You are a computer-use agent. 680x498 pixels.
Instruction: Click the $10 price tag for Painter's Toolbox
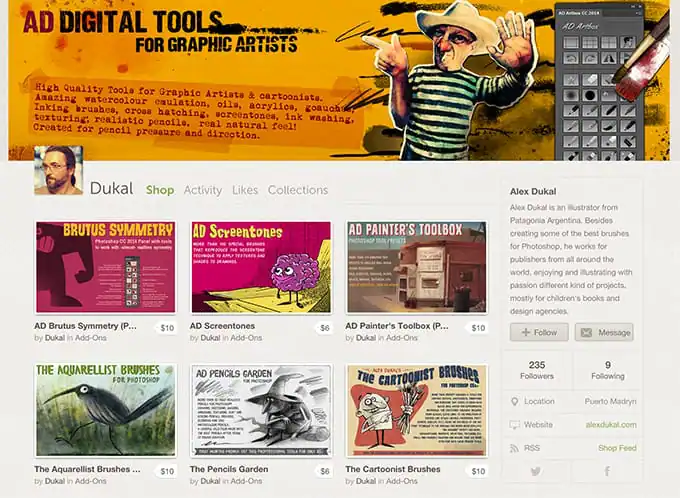click(478, 328)
